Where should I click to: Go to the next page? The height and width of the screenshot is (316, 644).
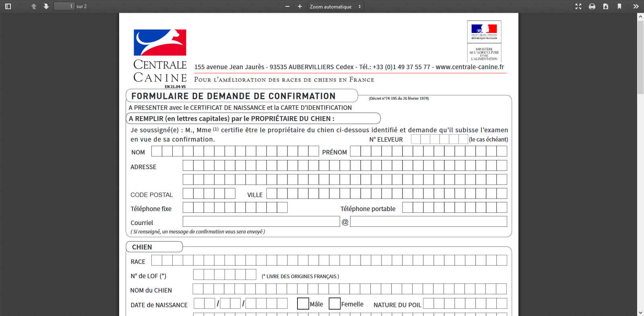click(46, 6)
